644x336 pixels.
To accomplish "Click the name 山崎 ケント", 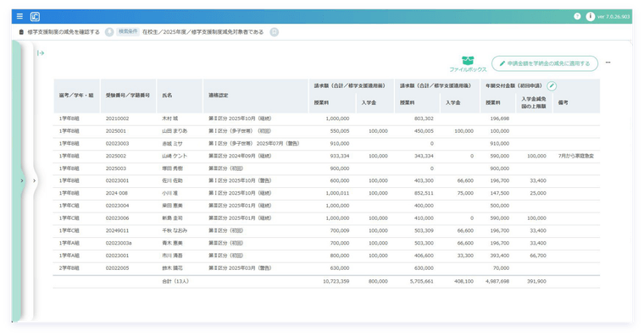I will point(175,156).
